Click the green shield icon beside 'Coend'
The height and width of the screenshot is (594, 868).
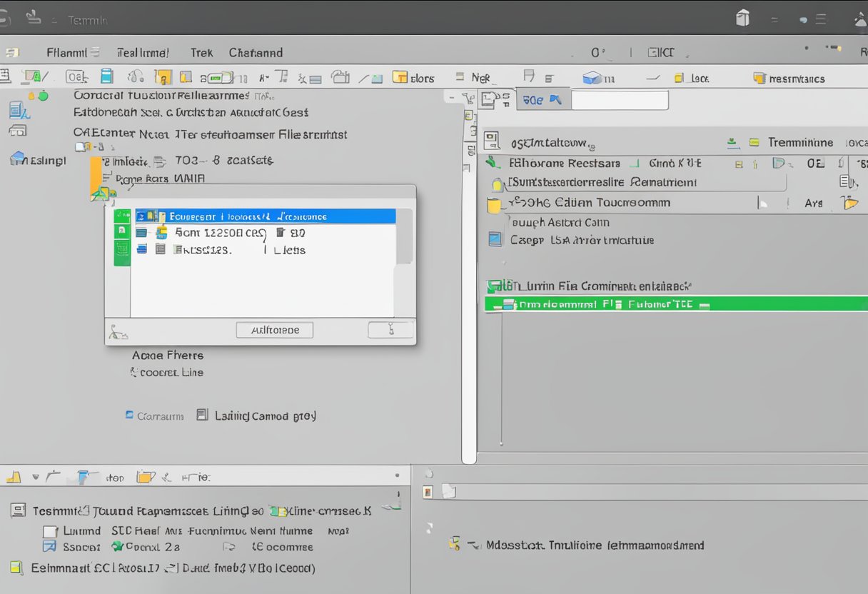pos(117,547)
